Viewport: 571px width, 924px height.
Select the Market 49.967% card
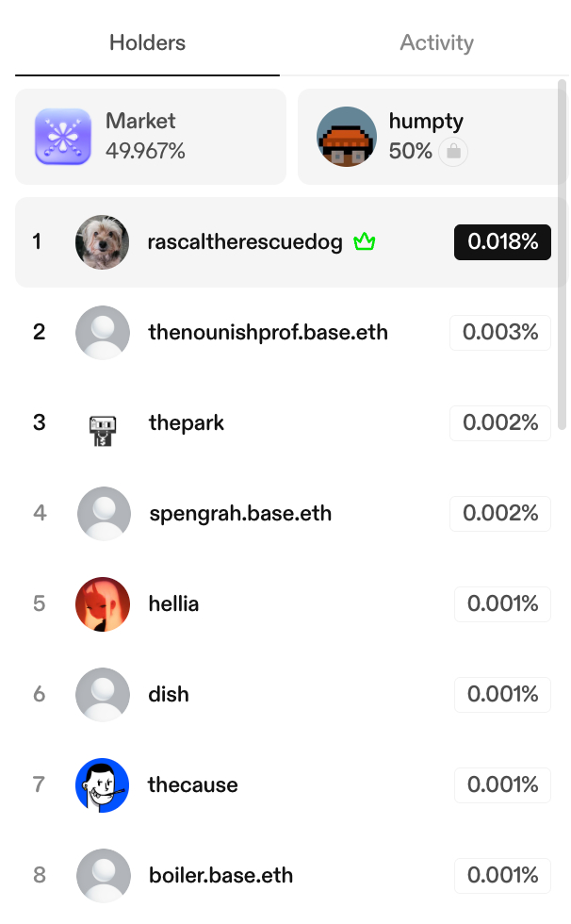[151, 137]
